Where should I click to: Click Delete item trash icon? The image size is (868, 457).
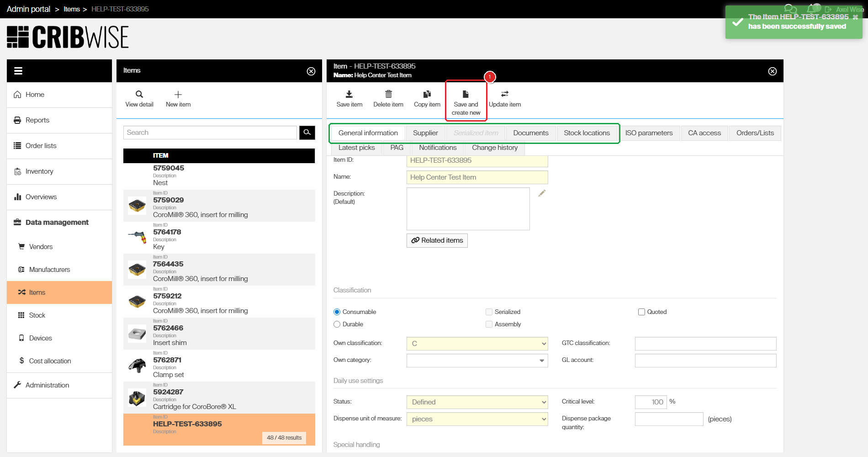pyautogui.click(x=388, y=94)
